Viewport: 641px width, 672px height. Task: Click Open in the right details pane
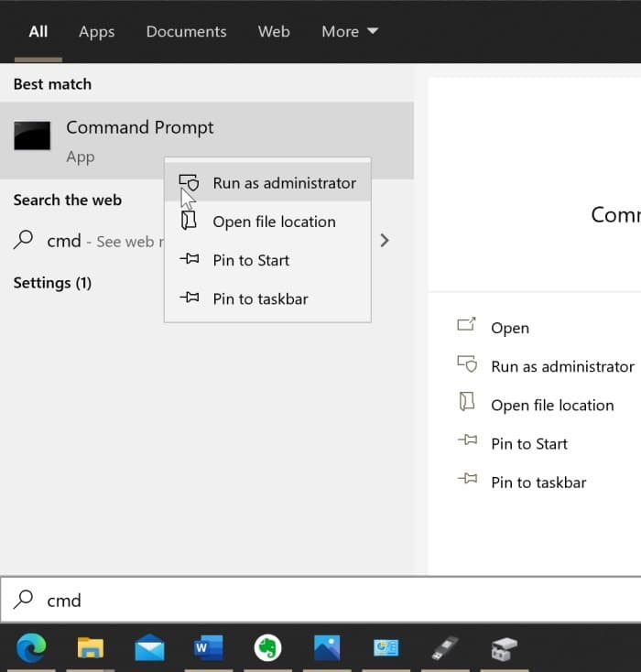coord(510,328)
